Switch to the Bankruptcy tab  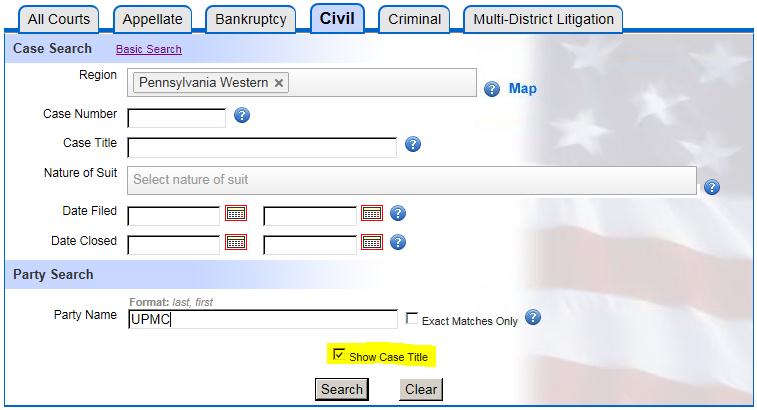[x=250, y=19]
